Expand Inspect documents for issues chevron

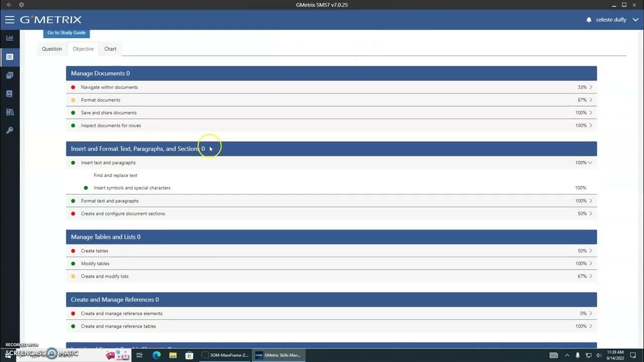coord(591,126)
